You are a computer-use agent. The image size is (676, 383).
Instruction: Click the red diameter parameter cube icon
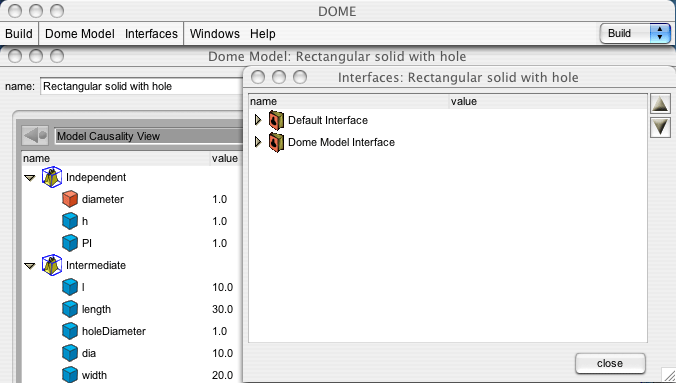tap(70, 199)
